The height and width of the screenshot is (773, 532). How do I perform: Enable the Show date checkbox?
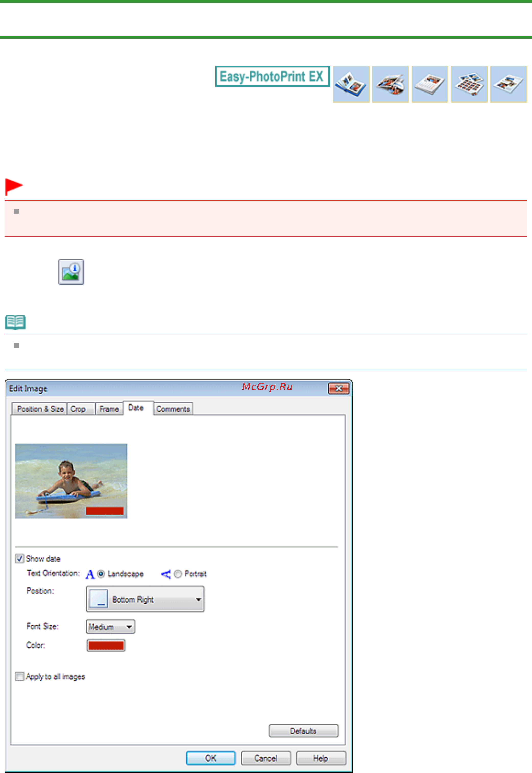coord(20,559)
